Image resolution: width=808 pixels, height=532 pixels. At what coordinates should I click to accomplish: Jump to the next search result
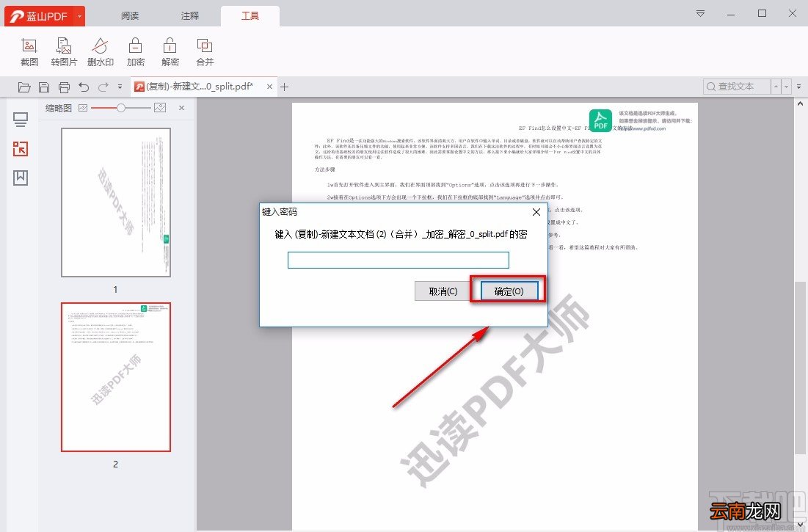click(x=787, y=87)
